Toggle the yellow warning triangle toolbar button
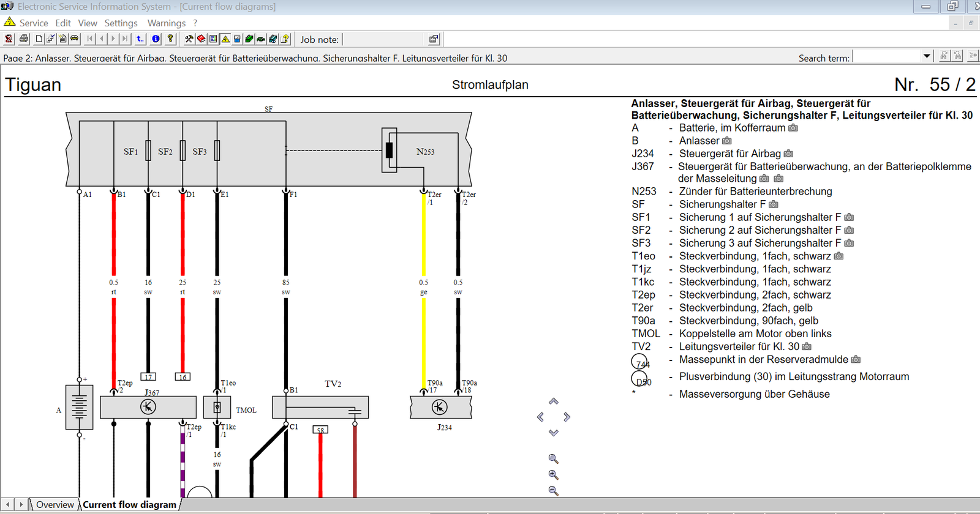 pos(225,39)
